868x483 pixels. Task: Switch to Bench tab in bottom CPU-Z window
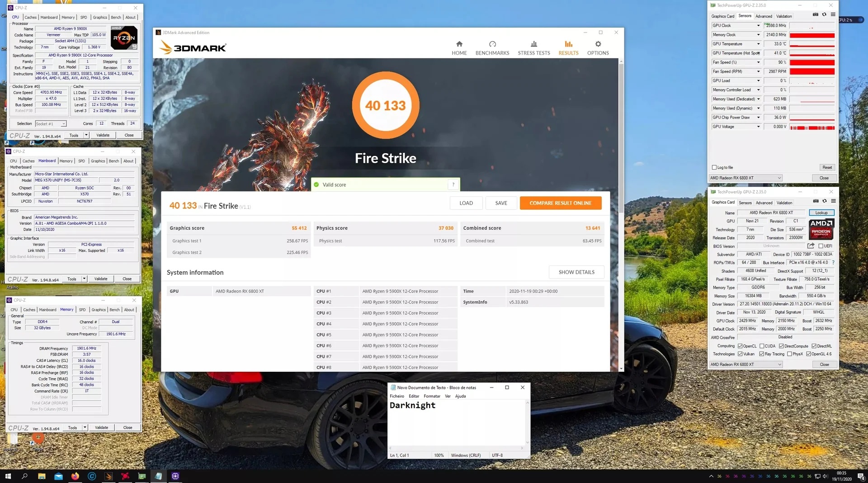coord(115,310)
